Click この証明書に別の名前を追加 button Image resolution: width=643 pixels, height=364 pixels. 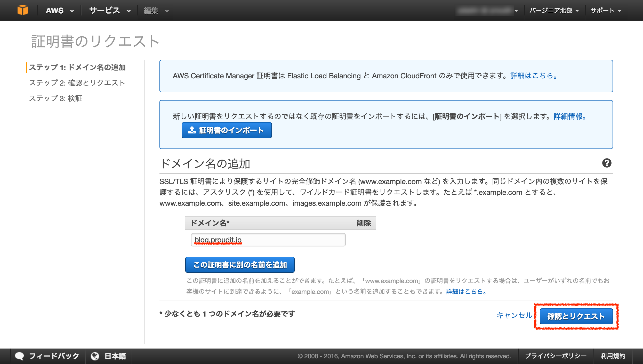click(x=240, y=264)
